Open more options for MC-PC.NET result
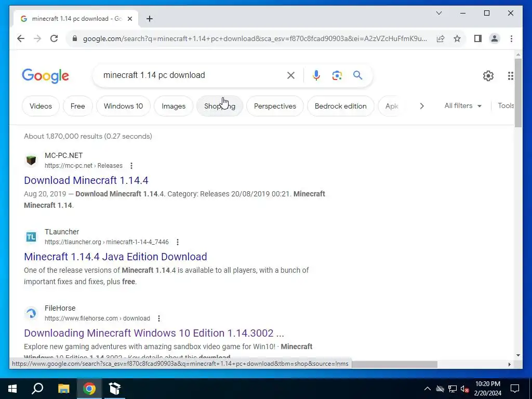532x399 pixels. point(131,166)
